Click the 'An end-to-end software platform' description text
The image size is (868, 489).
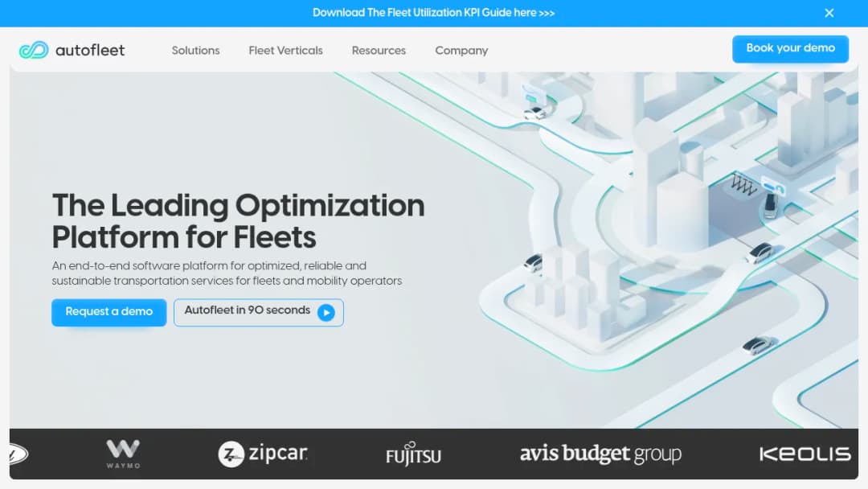(227, 273)
